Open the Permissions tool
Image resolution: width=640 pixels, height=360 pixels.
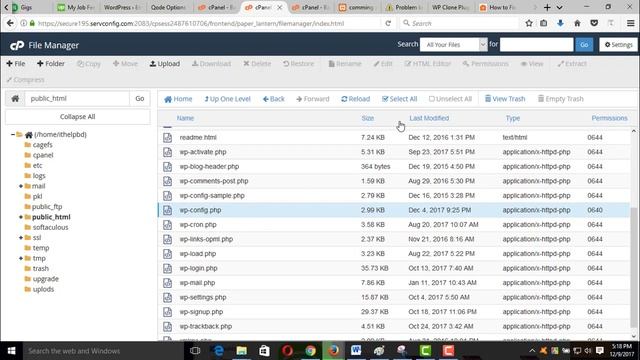point(485,64)
